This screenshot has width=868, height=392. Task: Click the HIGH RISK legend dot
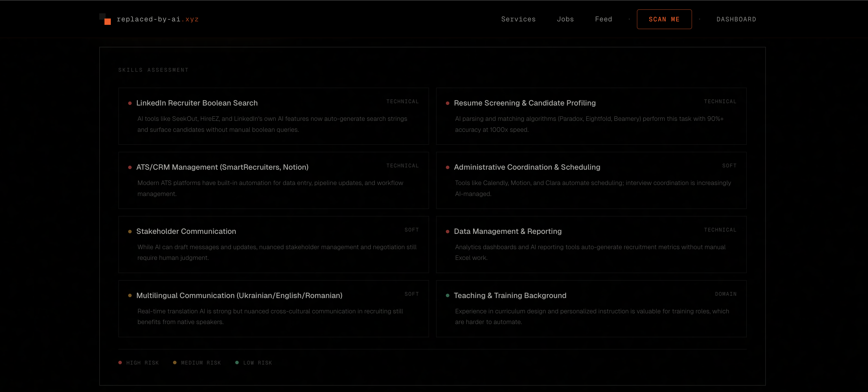[x=120, y=362]
